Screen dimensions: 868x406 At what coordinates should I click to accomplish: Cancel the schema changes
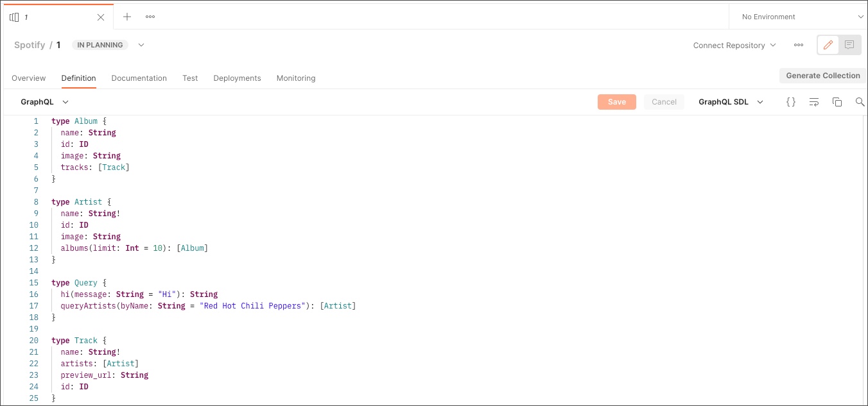664,101
